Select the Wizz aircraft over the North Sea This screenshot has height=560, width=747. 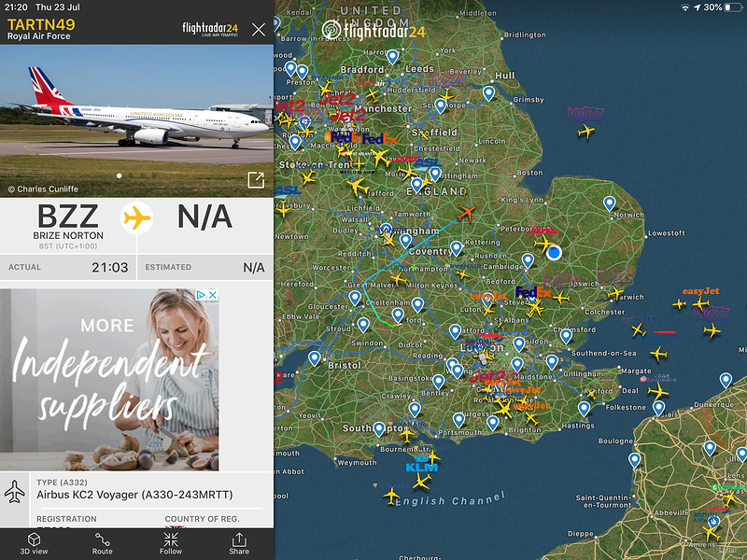[586, 130]
